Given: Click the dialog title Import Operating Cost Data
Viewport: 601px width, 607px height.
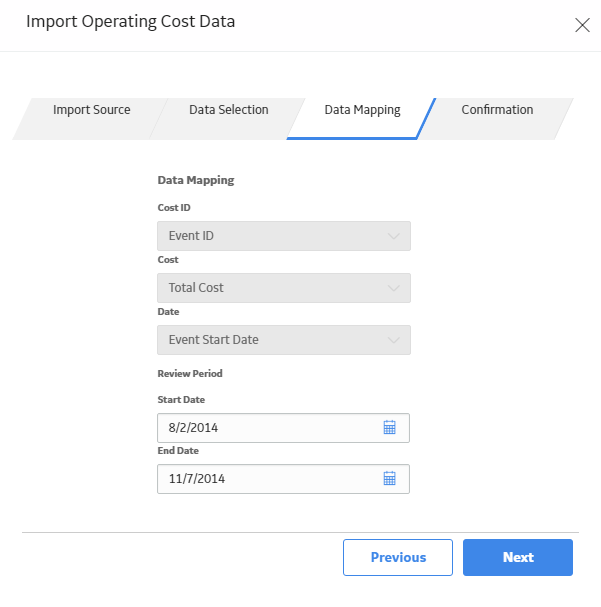Looking at the screenshot, I should tap(130, 22).
